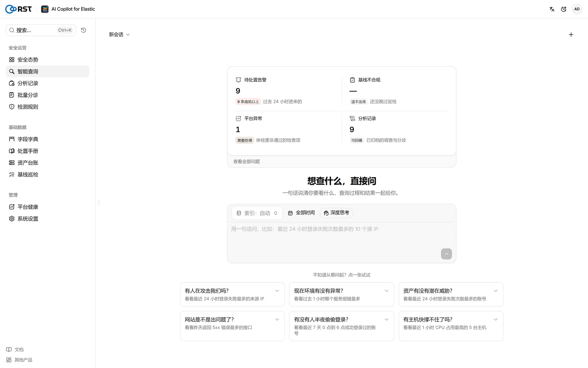Click the send arrow button

point(446,254)
